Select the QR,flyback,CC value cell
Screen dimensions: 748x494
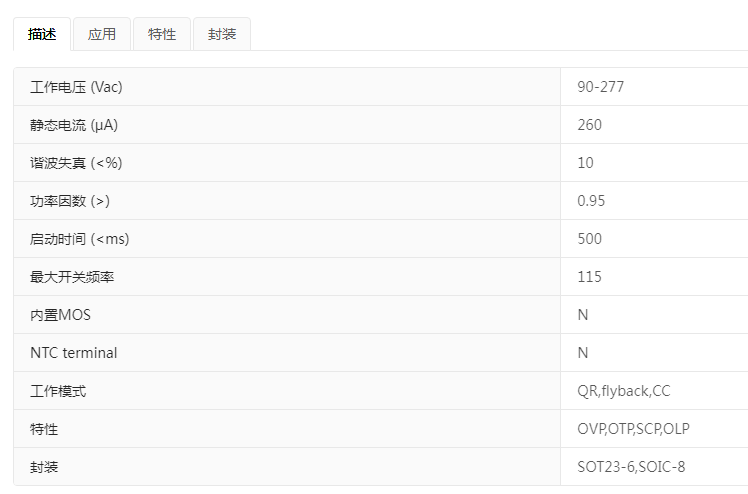point(624,391)
